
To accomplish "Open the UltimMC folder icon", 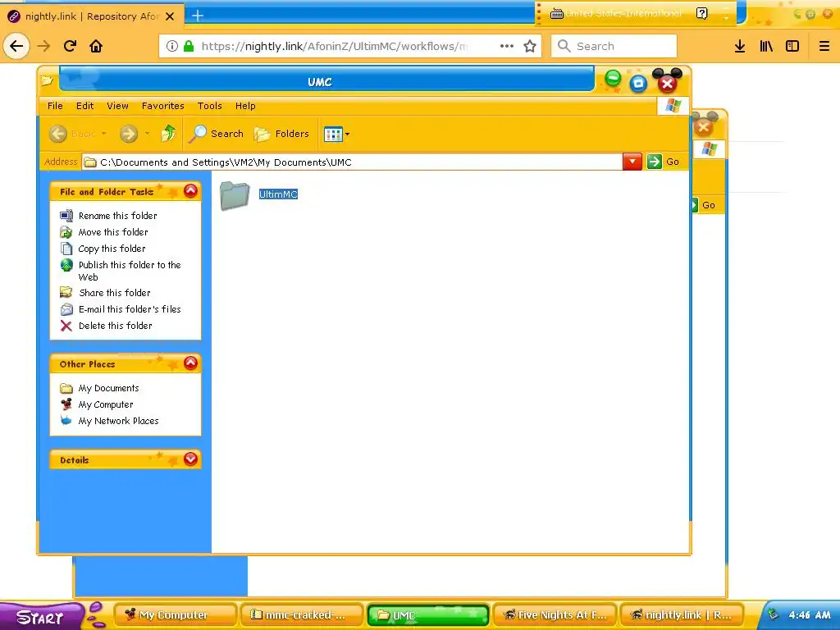I will tap(235, 195).
